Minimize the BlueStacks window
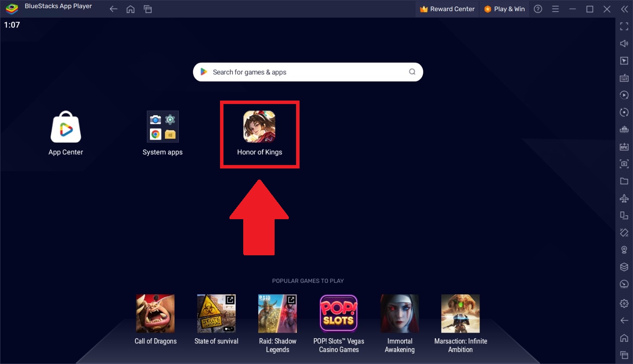 point(572,9)
